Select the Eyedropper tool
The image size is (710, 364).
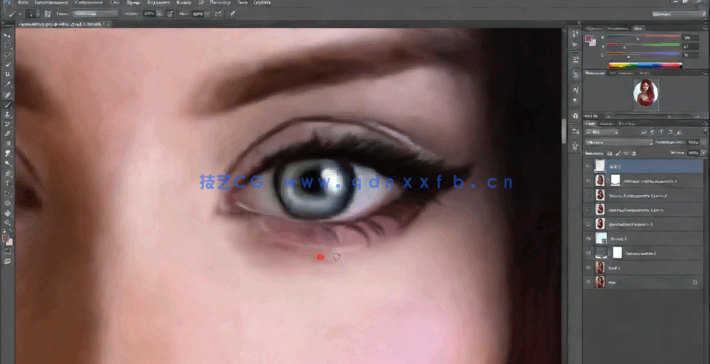click(8, 85)
